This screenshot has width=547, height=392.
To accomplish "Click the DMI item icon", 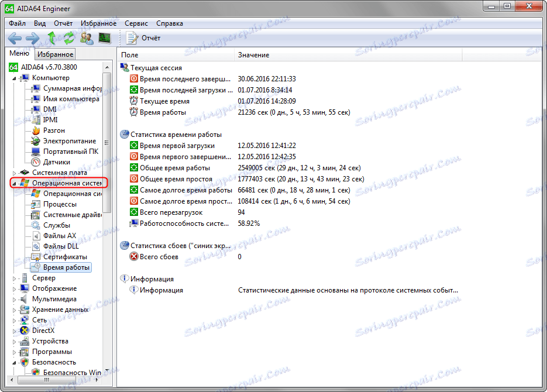I will (36, 109).
